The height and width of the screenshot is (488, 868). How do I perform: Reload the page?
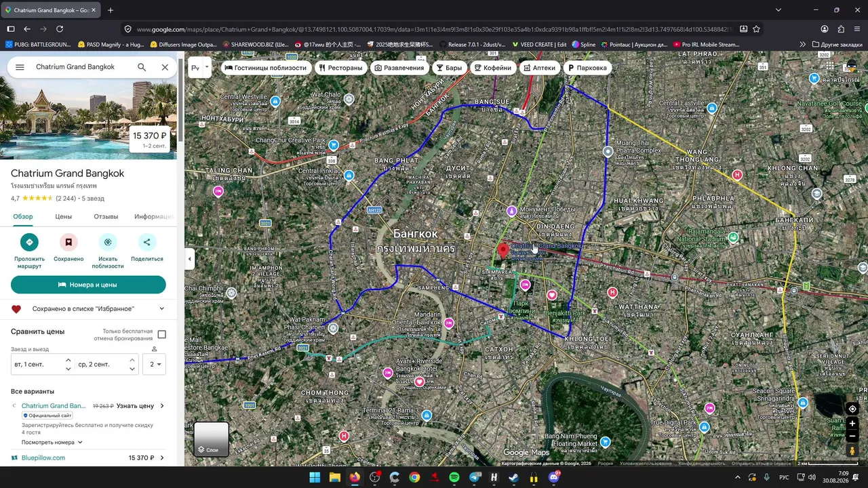tap(60, 29)
